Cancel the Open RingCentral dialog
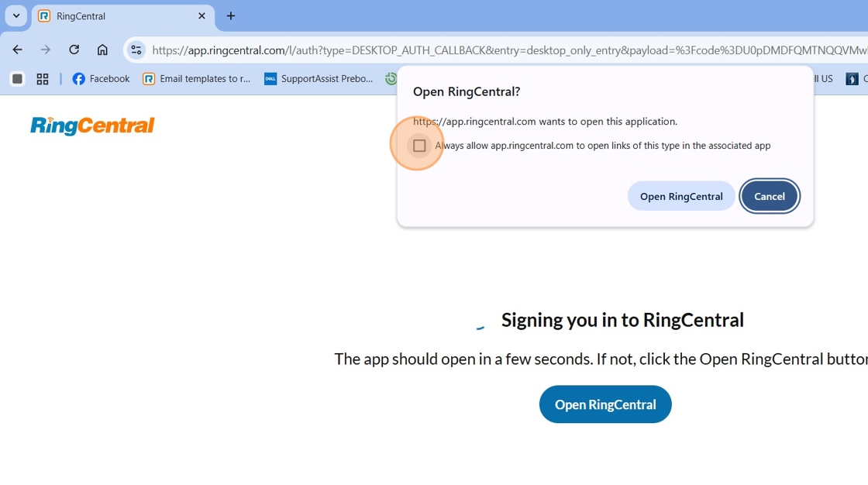Screen dimensions: 868x485 click(770, 196)
